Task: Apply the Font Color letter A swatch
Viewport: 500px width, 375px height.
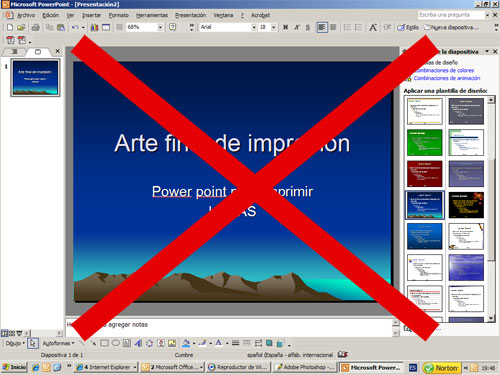Action: (219, 343)
